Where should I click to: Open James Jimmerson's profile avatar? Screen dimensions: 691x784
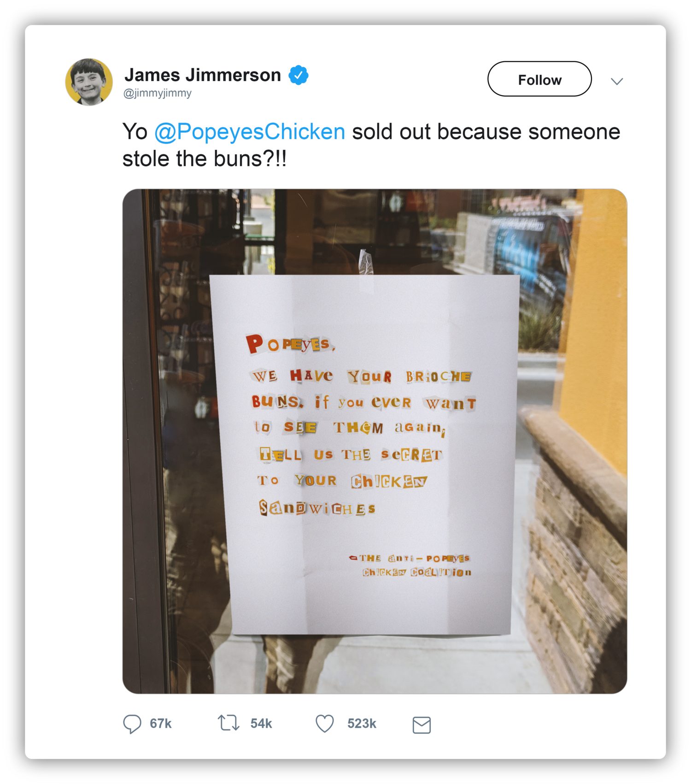click(x=89, y=82)
